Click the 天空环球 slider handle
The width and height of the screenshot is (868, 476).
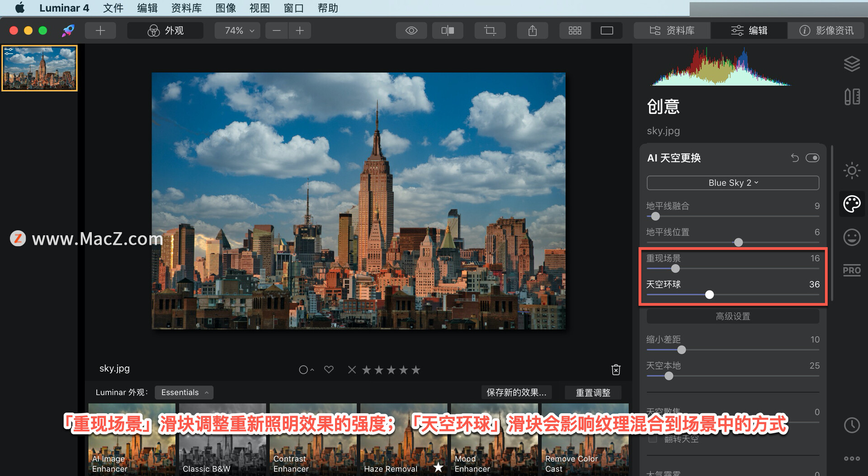point(710,295)
